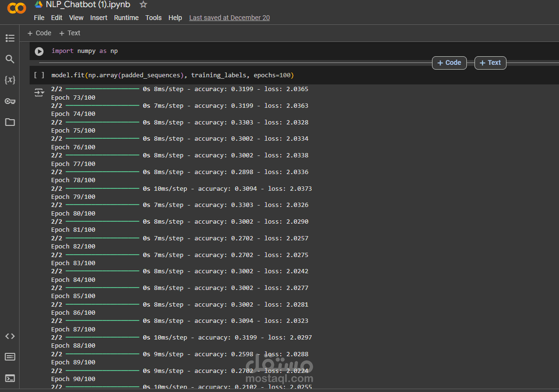Insert text cell via floating + Text button
Viewport: 559px width, 392px height.
coord(490,62)
